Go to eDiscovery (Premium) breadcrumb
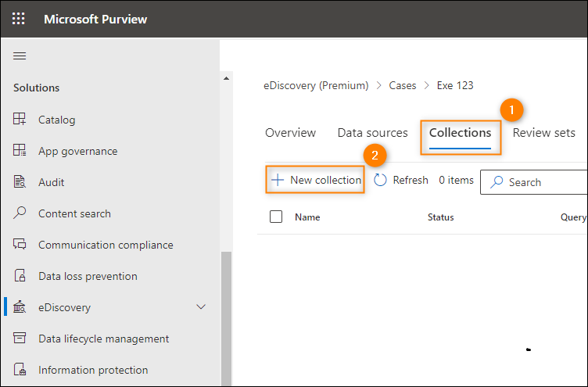The height and width of the screenshot is (387, 588). (x=316, y=85)
